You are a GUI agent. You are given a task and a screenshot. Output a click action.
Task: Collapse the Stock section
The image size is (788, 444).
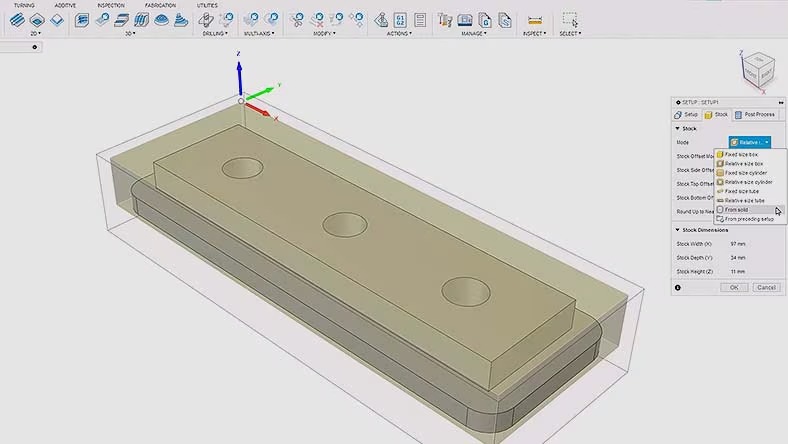tap(677, 129)
